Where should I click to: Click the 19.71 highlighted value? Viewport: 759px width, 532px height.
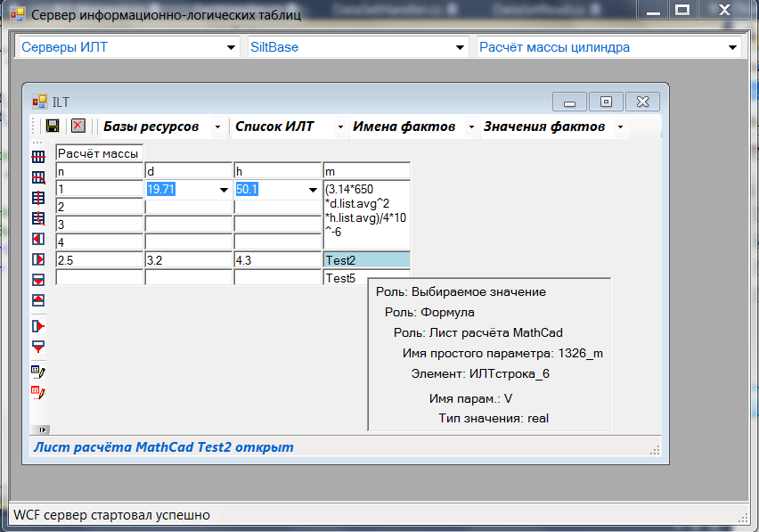[160, 189]
